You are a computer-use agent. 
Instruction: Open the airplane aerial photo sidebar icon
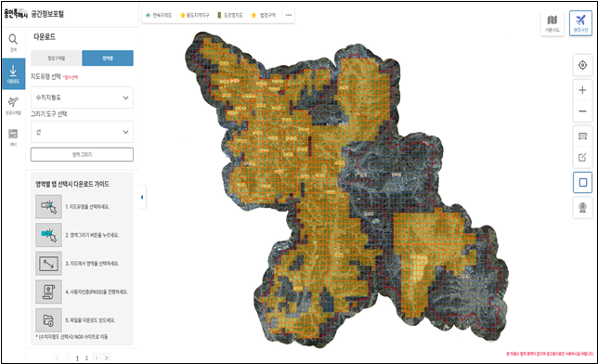tap(13, 106)
